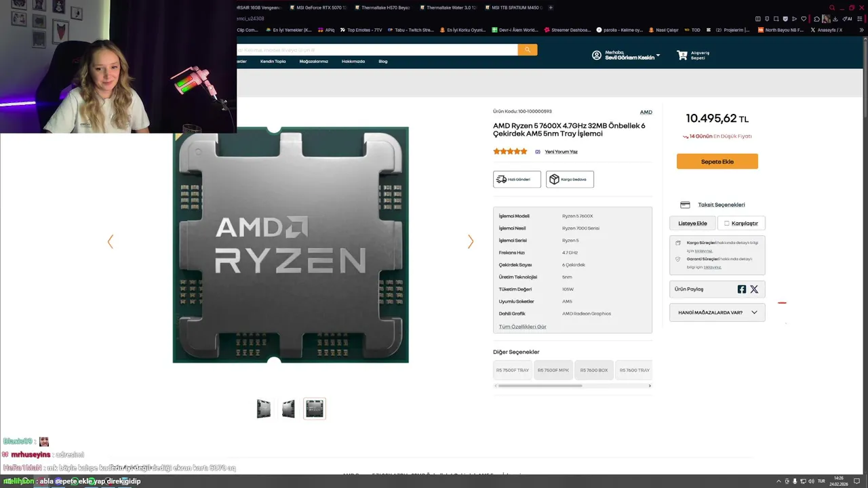The width and height of the screenshot is (868, 488).
Task: Open the browser ad-blocker shield icon
Action: [x=785, y=19]
